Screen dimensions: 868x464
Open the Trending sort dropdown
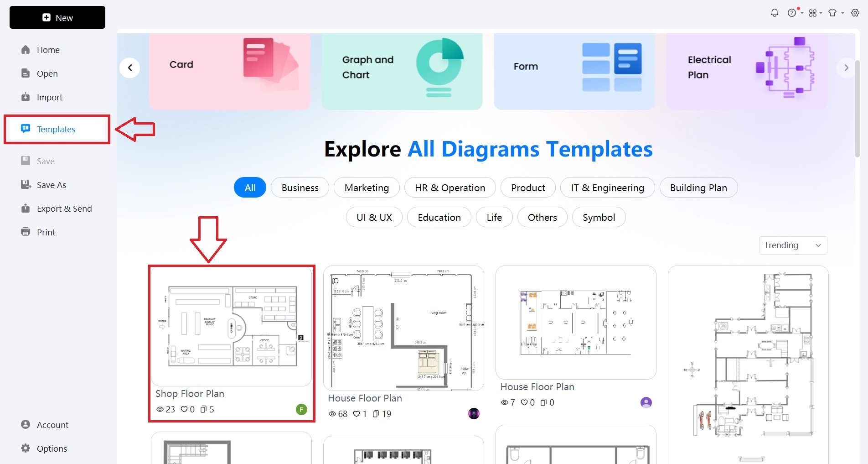tap(793, 245)
